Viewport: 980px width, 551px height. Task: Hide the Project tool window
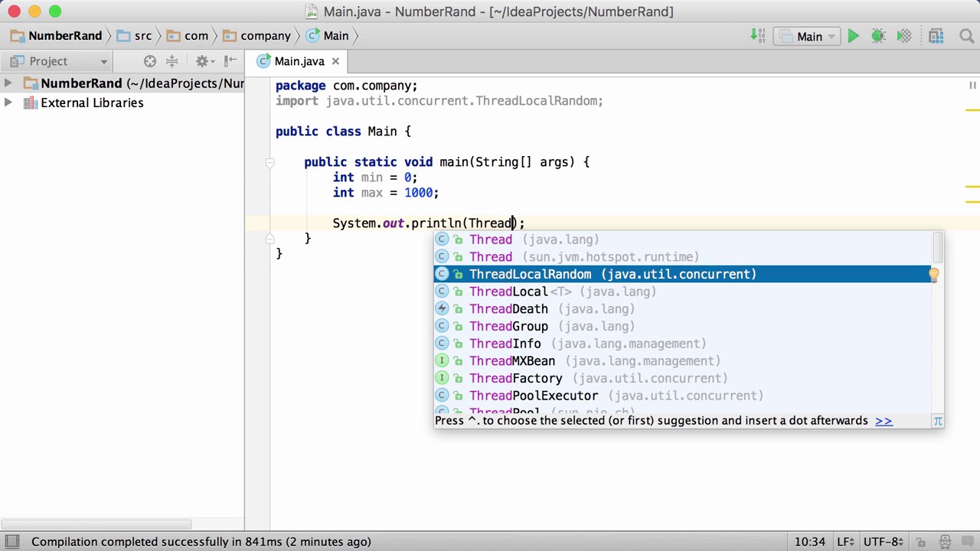(230, 61)
